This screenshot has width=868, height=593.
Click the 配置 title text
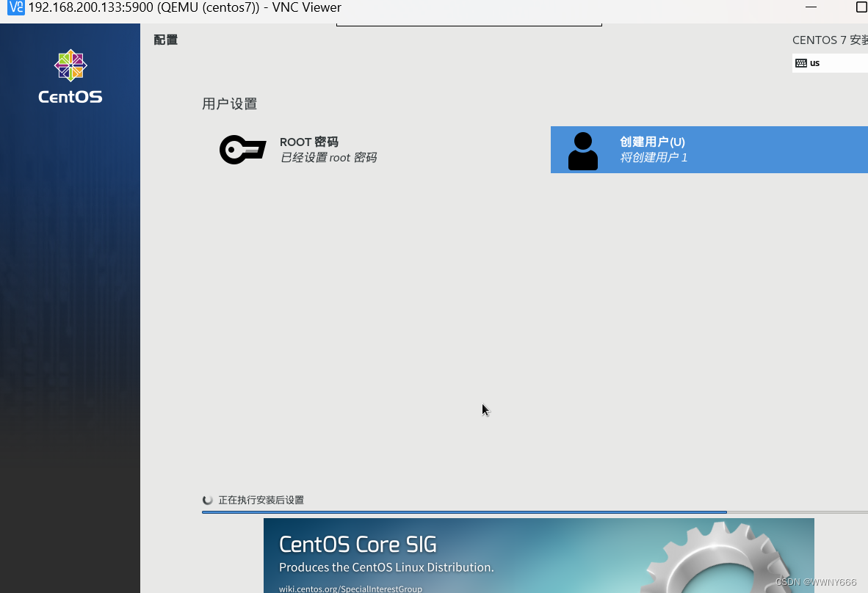165,40
